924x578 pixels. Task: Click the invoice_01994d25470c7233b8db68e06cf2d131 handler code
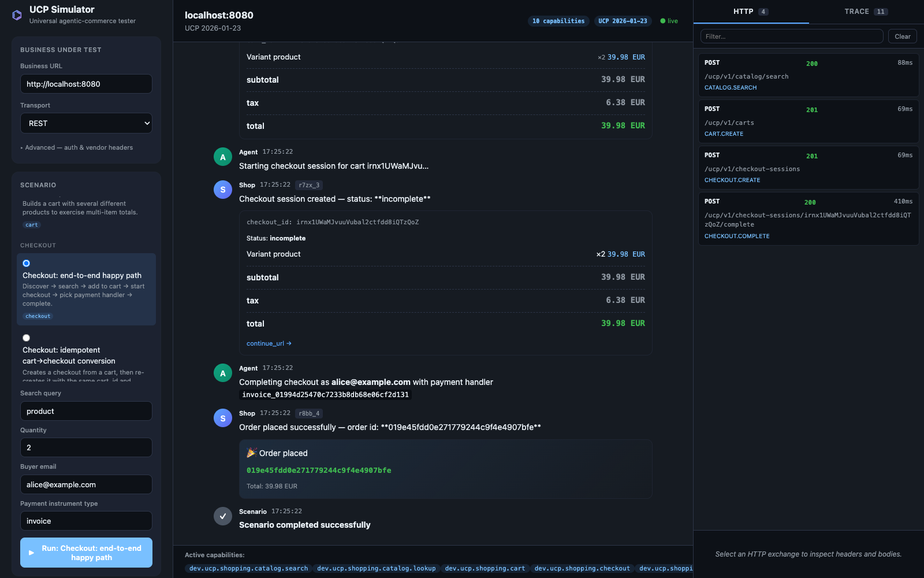pyautogui.click(x=325, y=395)
